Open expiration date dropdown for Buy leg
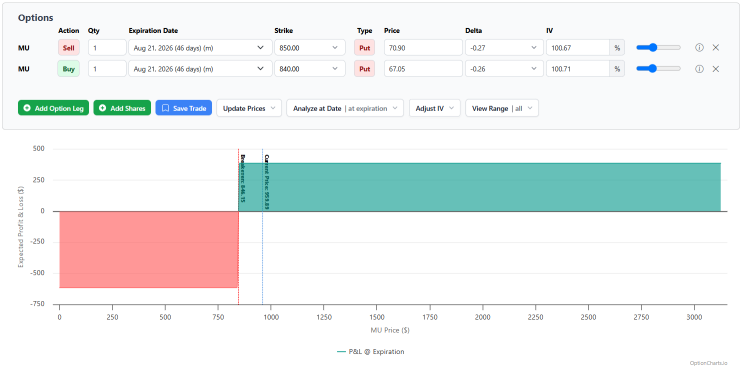Screen dimensions: 742x370 click(200, 69)
